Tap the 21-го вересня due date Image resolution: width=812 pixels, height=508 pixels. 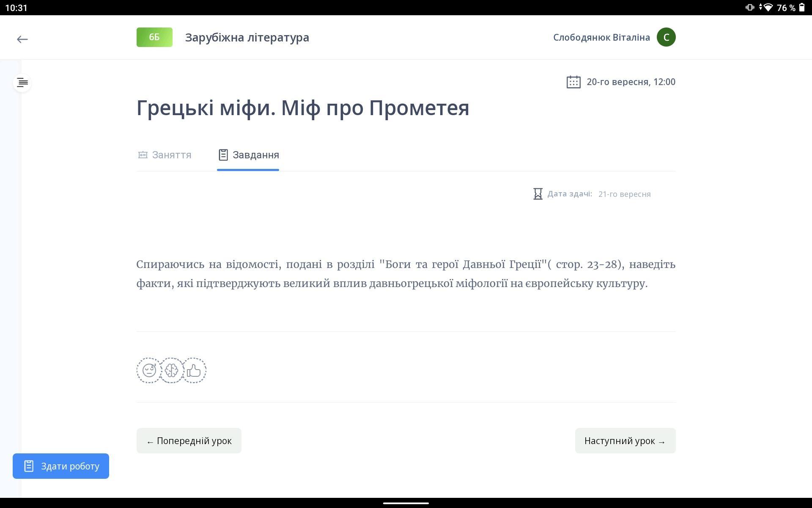pyautogui.click(x=624, y=194)
